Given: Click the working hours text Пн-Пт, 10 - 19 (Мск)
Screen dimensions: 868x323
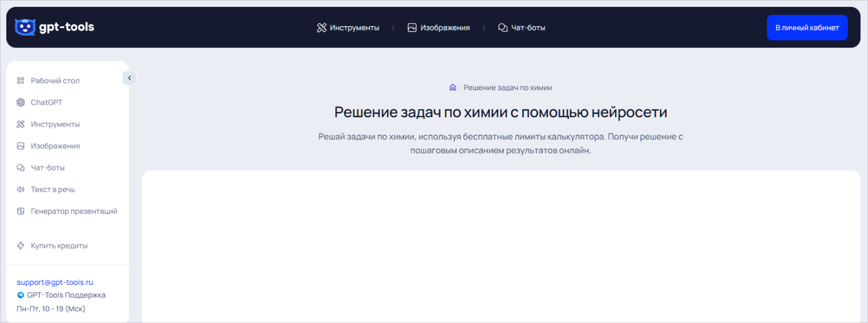Looking at the screenshot, I should (x=51, y=309).
